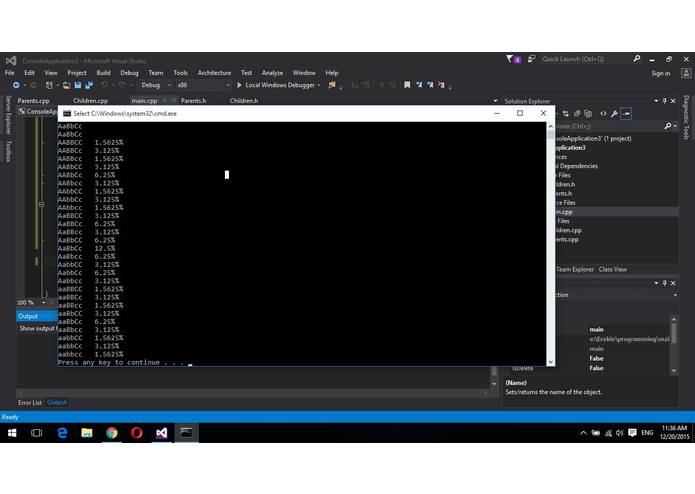Click the cmd window vertical scrollbar
This screenshot has width=695, height=494.
[551, 244]
